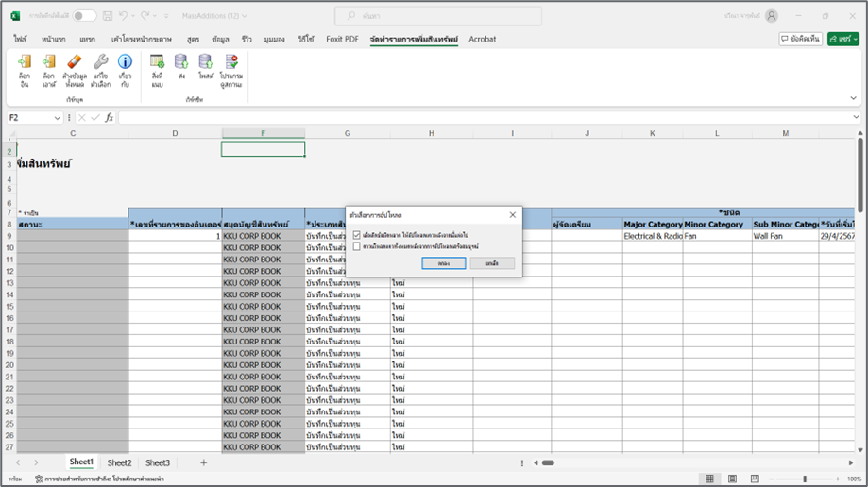Click the cancel button in upload dialog

click(x=492, y=263)
